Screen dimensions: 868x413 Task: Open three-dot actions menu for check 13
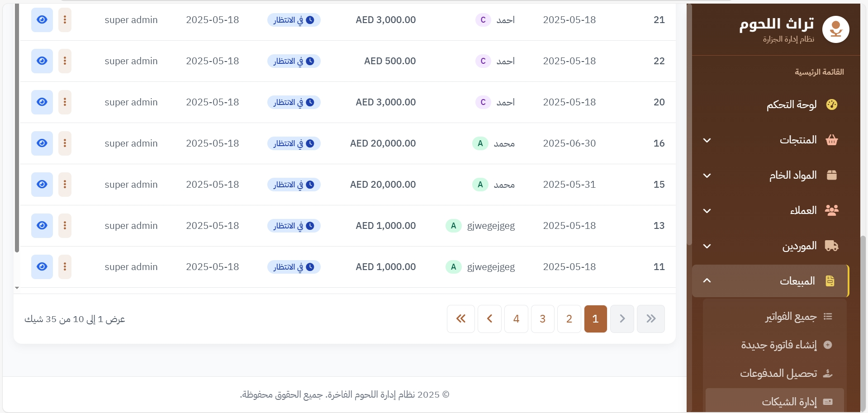click(65, 226)
